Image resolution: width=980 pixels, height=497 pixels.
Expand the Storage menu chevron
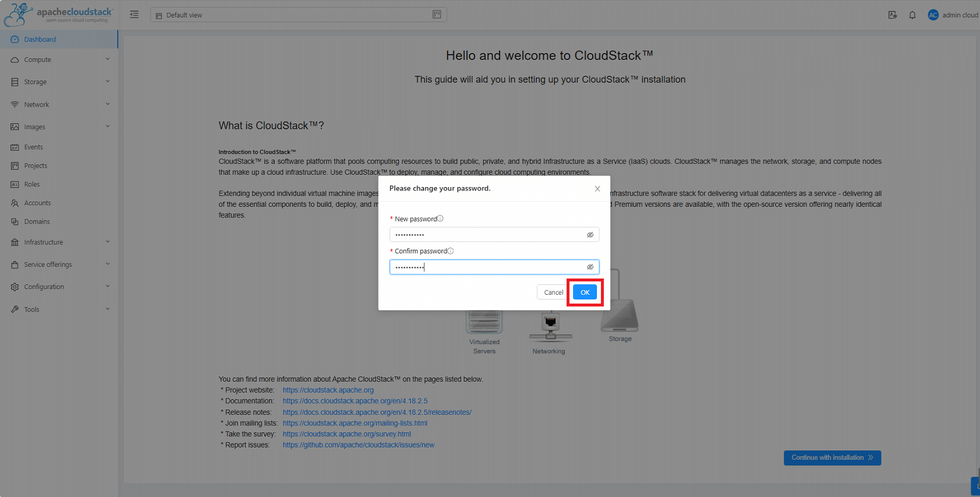pos(108,82)
